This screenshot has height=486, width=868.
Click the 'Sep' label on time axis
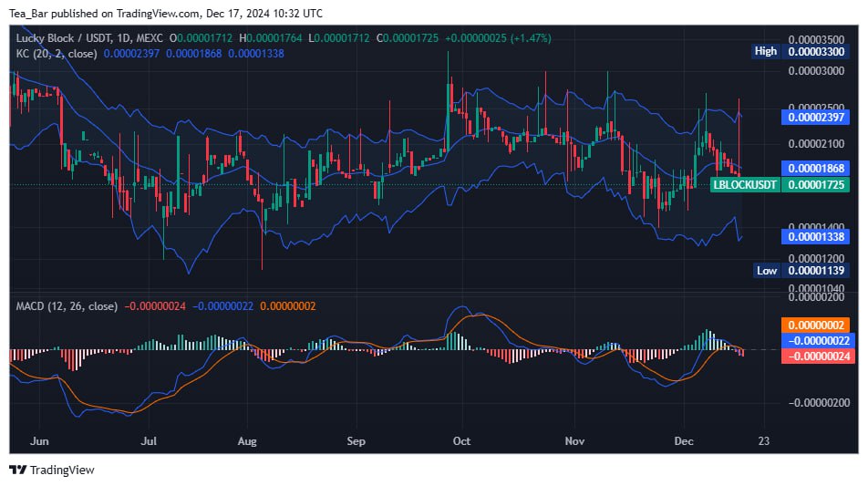click(x=356, y=441)
